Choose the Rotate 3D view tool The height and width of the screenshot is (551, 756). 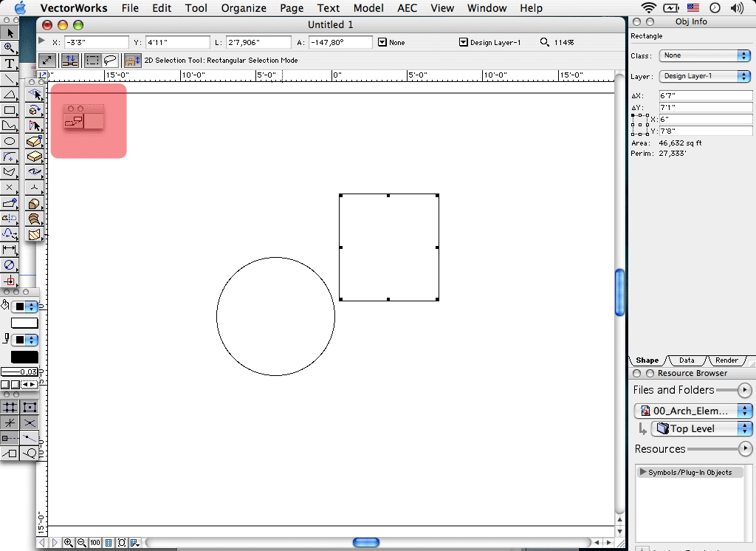pyautogui.click(x=34, y=110)
